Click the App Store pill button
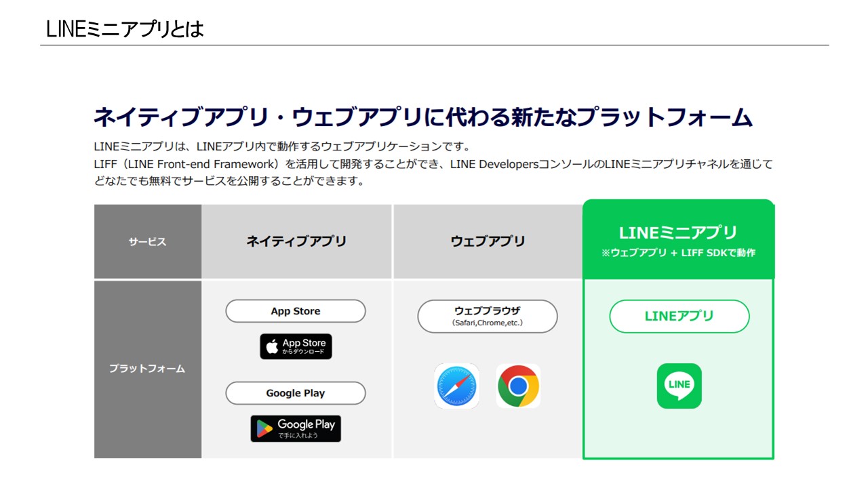Viewport: 868px width, 488px height. [x=295, y=310]
